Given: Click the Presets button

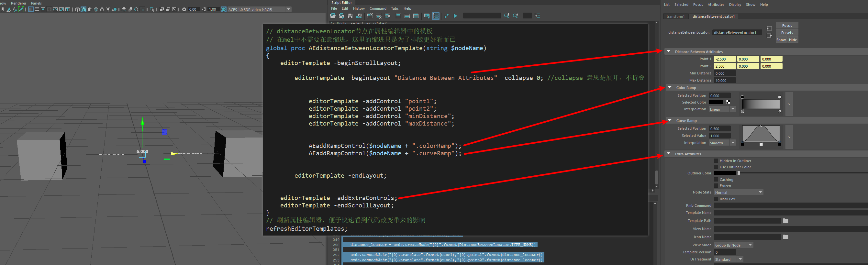Looking at the screenshot, I should (787, 33).
